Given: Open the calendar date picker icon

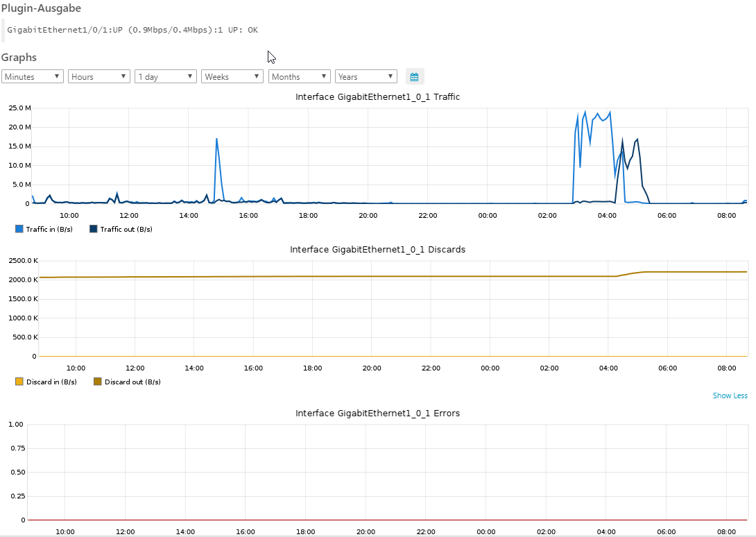Looking at the screenshot, I should (414, 77).
